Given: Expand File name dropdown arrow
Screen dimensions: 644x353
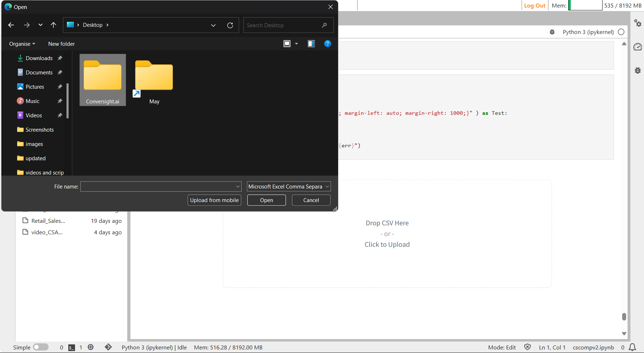Looking at the screenshot, I should click(238, 186).
